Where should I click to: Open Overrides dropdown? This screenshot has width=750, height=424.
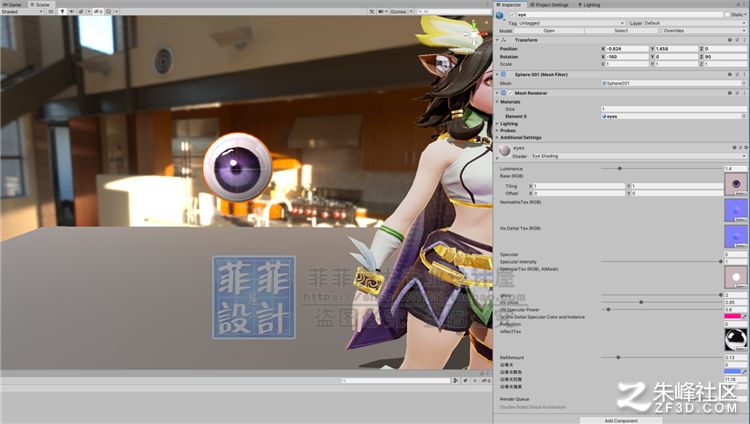point(703,31)
